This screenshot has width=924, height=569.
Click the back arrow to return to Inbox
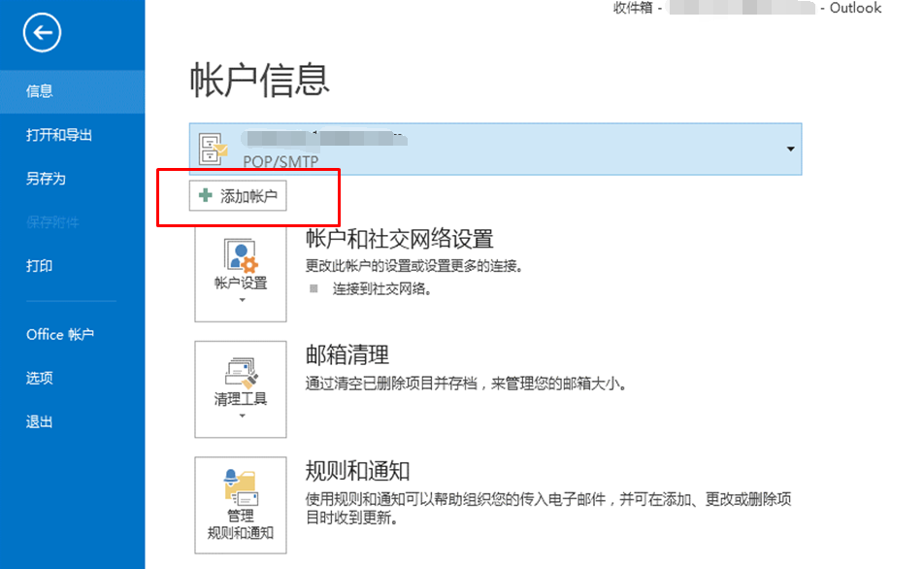(x=41, y=32)
